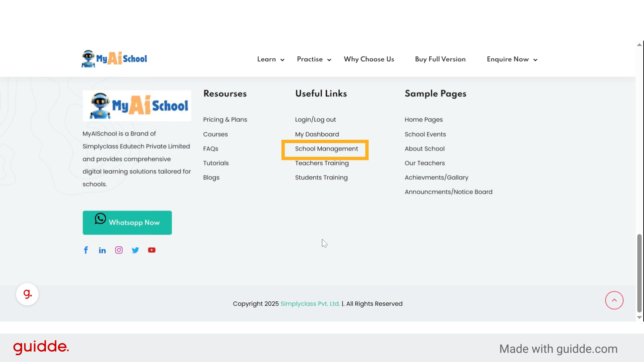The width and height of the screenshot is (644, 362).
Task: Open the YouTube social icon
Action: point(152,250)
